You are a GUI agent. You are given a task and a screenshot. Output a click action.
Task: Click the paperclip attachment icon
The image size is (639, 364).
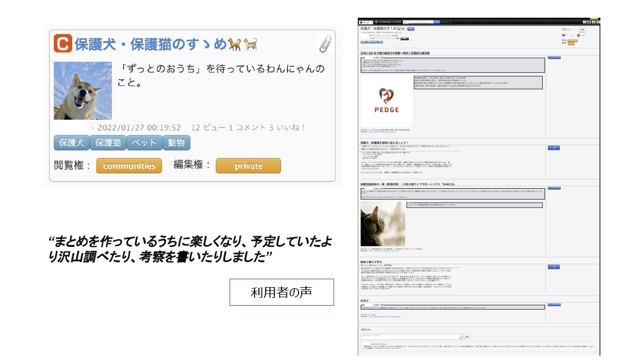(325, 44)
